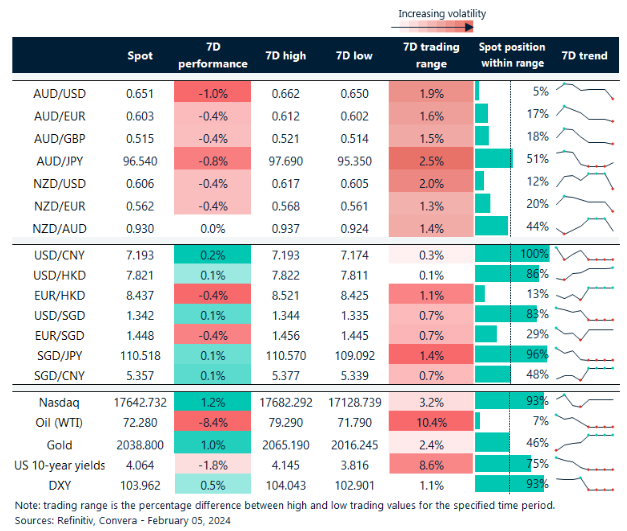
Task: Open the Oil (WTI) 7D trend sparkline
Action: point(585,423)
